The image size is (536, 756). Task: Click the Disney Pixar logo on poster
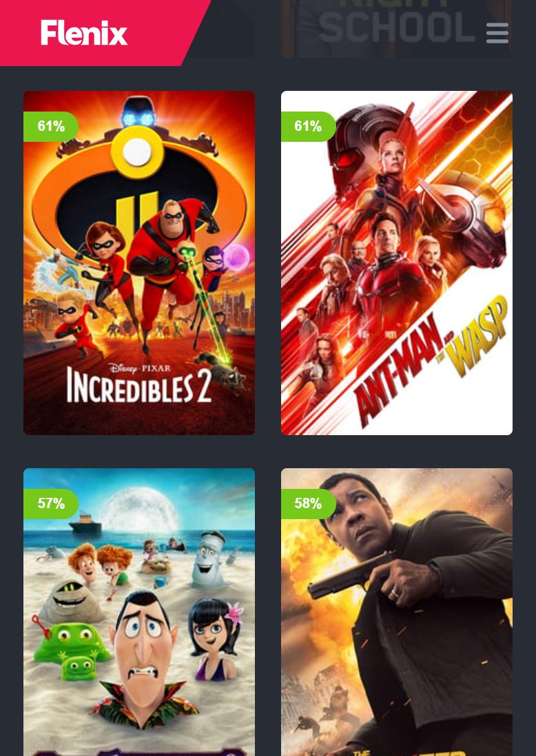coord(139,369)
